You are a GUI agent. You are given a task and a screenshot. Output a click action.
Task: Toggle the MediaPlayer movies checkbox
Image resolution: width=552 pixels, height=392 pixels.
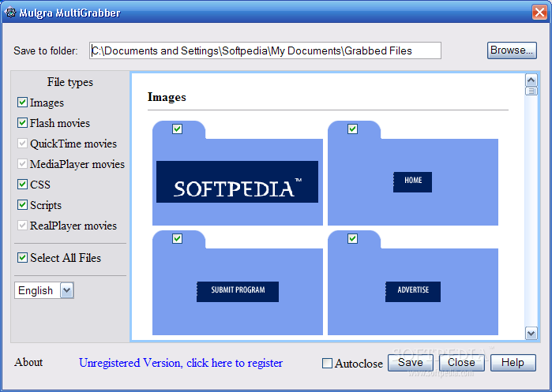tap(23, 163)
